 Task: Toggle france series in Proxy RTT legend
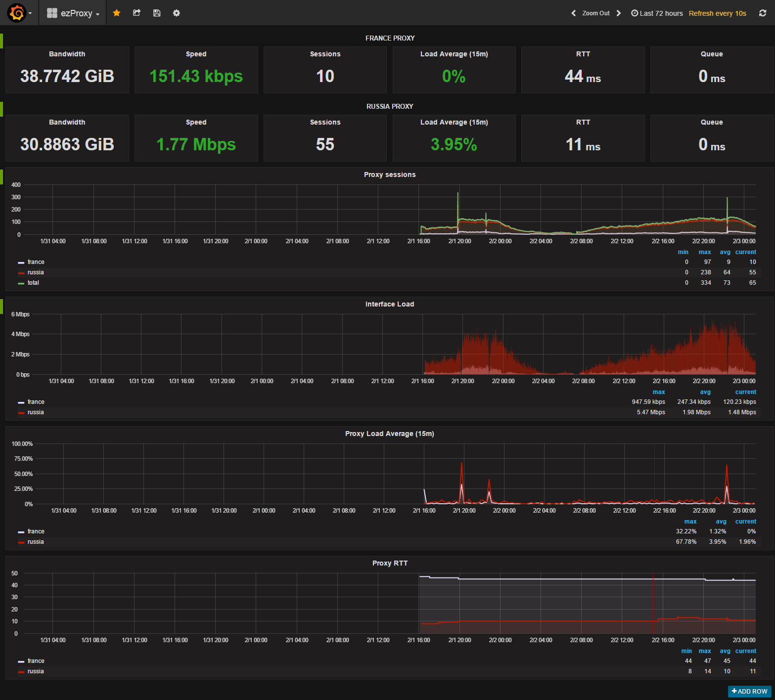pos(36,661)
